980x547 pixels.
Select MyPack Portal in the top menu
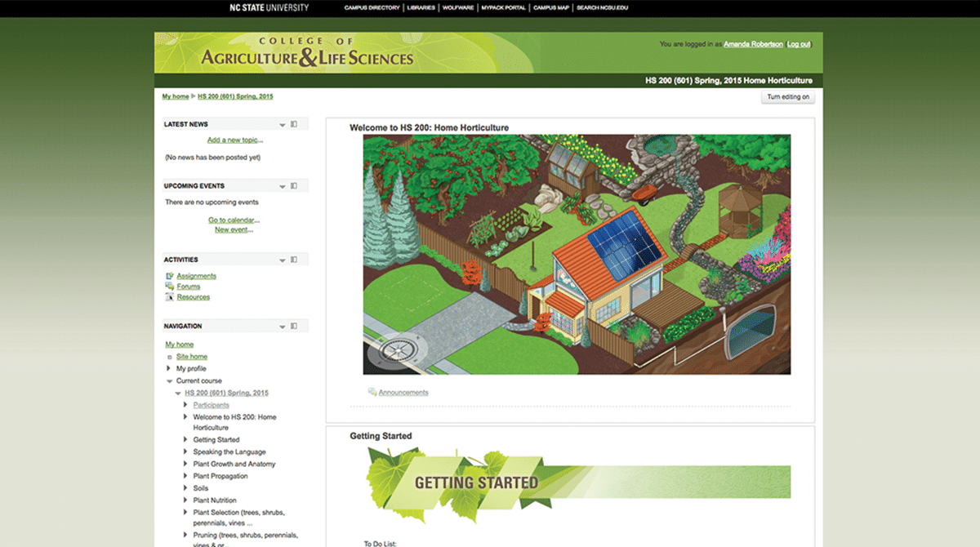click(501, 7)
